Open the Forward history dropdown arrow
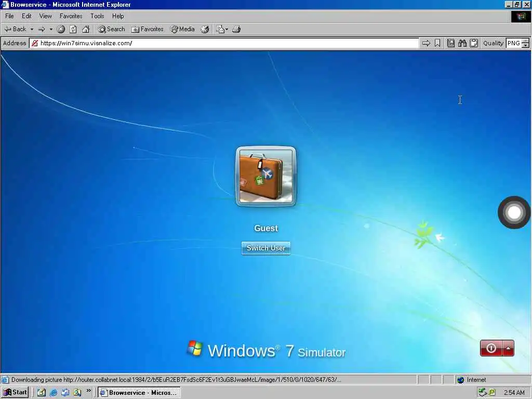Viewport: 532px width, 399px height. click(51, 29)
